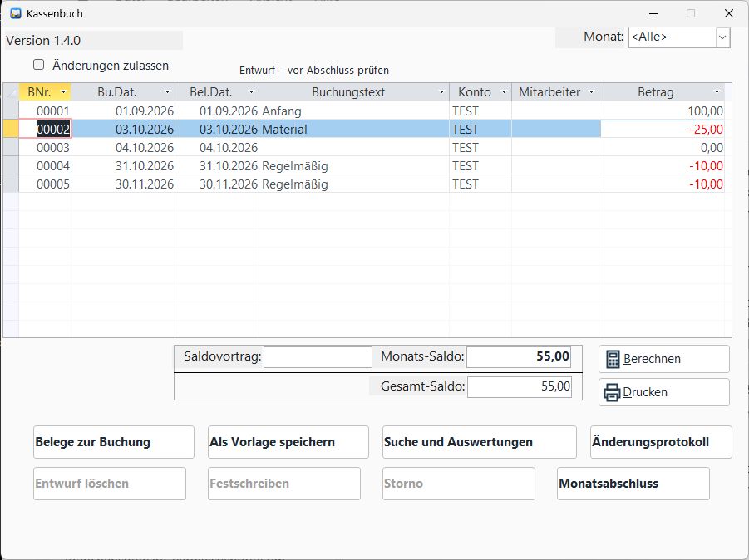Click the Entwurf löschen button
Viewport: 749px width, 560px height.
coord(110,484)
